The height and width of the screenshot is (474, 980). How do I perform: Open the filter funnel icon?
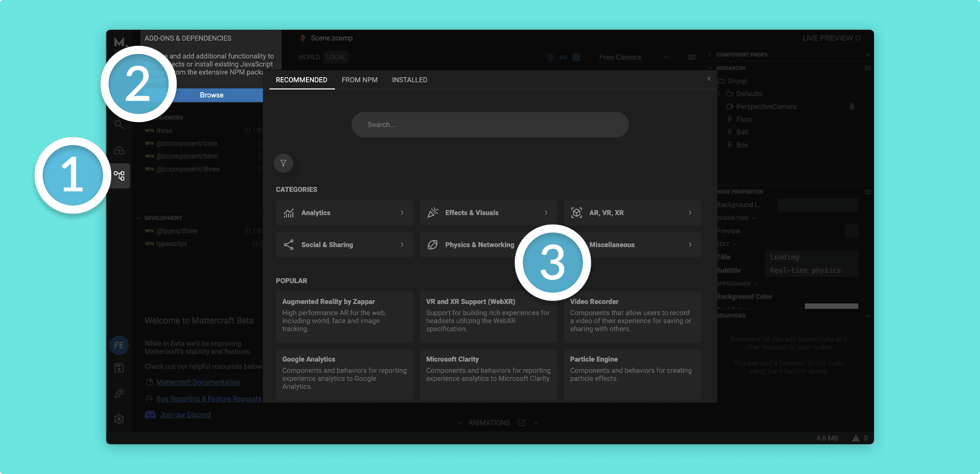[x=283, y=163]
